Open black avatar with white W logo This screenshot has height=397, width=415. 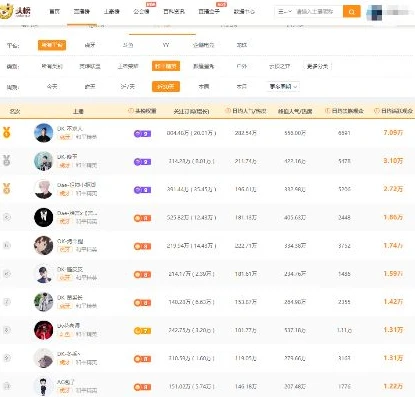tap(44, 217)
